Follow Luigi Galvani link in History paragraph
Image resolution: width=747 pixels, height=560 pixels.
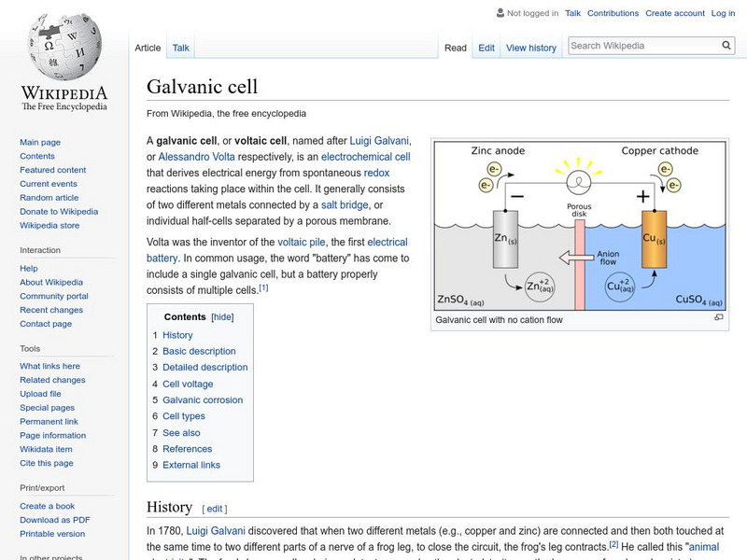[x=216, y=530]
